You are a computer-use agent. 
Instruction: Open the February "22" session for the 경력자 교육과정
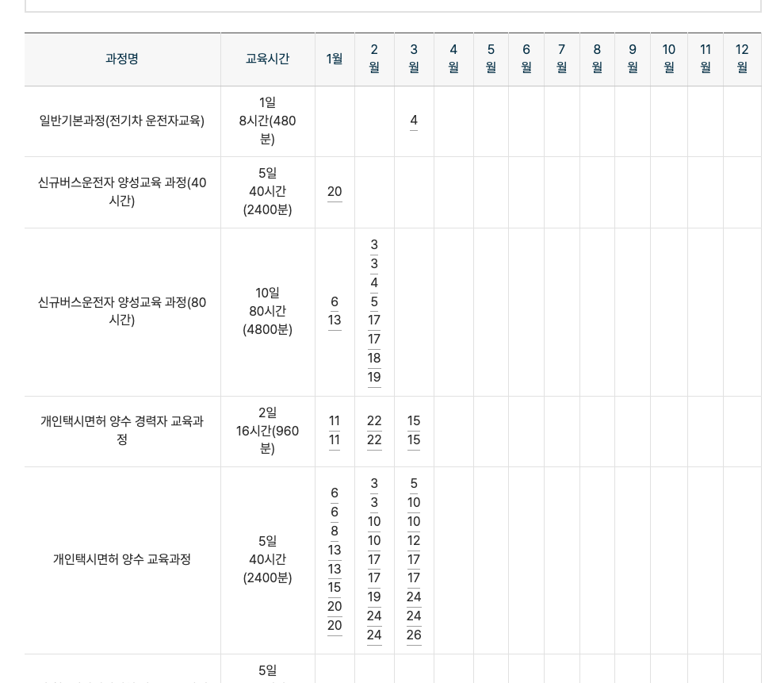374,420
